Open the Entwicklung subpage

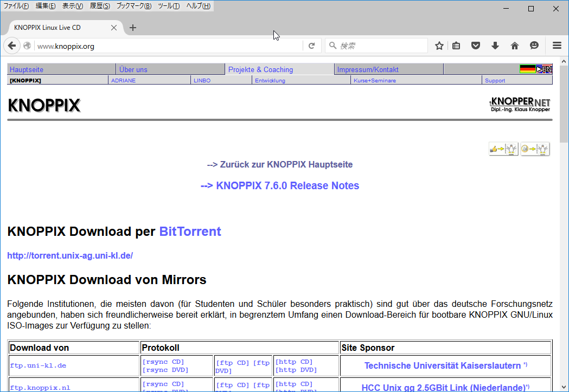click(x=270, y=80)
